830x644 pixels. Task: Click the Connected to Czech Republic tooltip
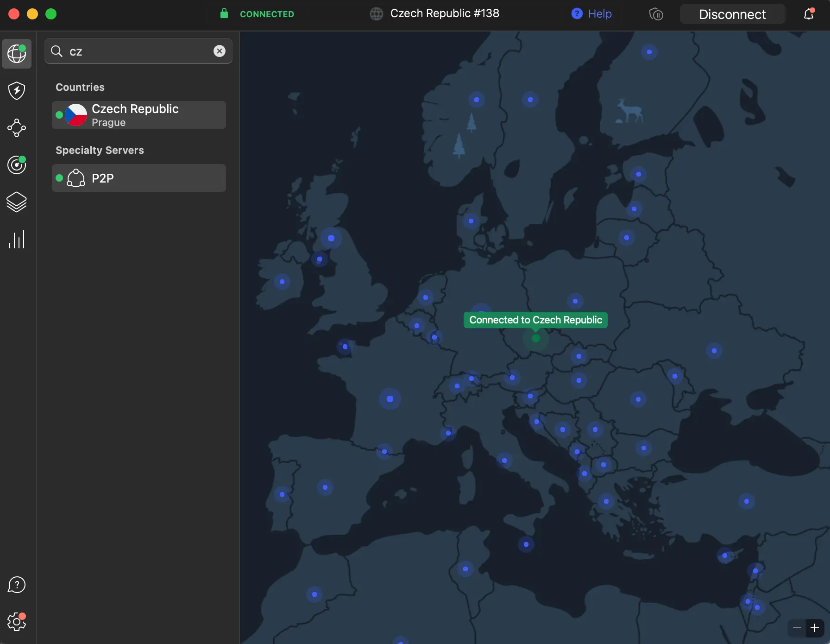535,320
